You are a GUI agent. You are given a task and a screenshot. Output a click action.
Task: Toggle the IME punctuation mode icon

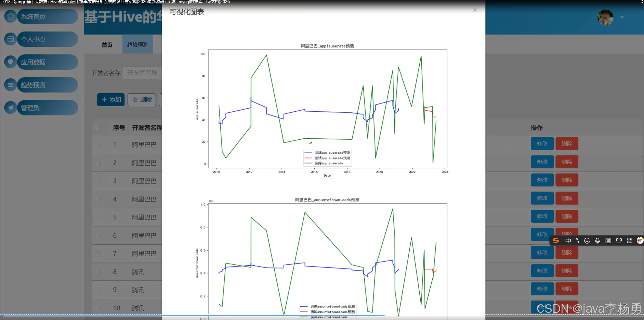pyautogui.click(x=578, y=240)
